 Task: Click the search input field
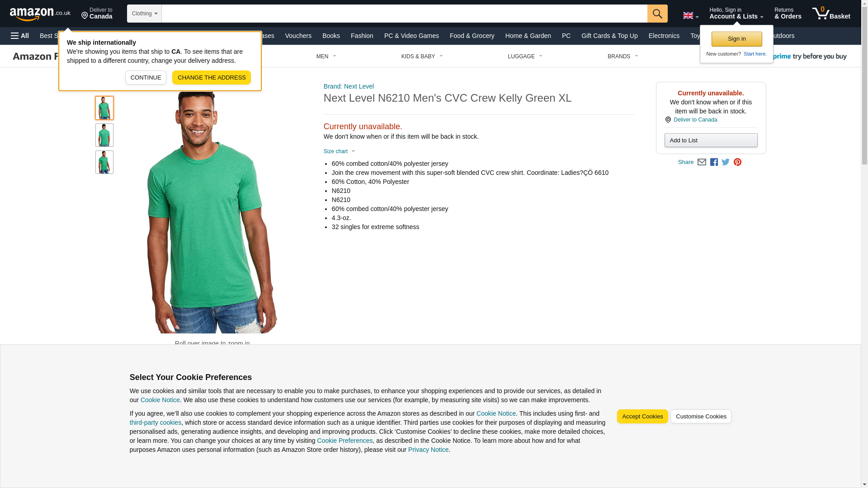(404, 14)
